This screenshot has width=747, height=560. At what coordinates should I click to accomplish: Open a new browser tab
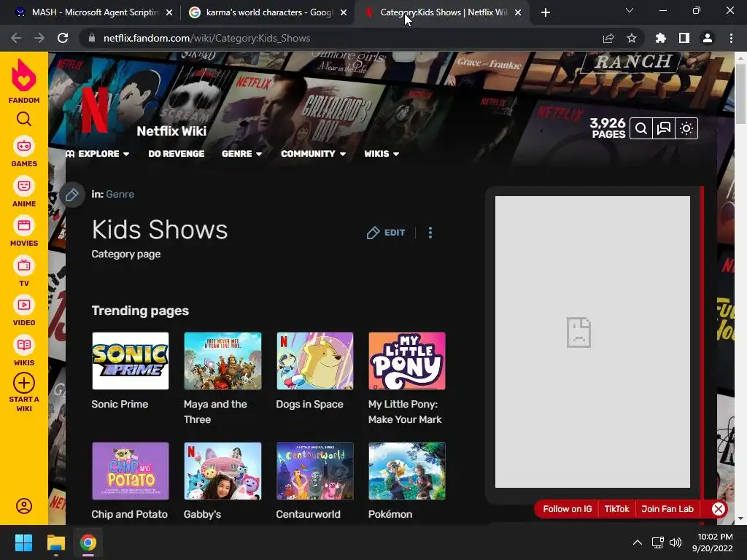[x=546, y=12]
